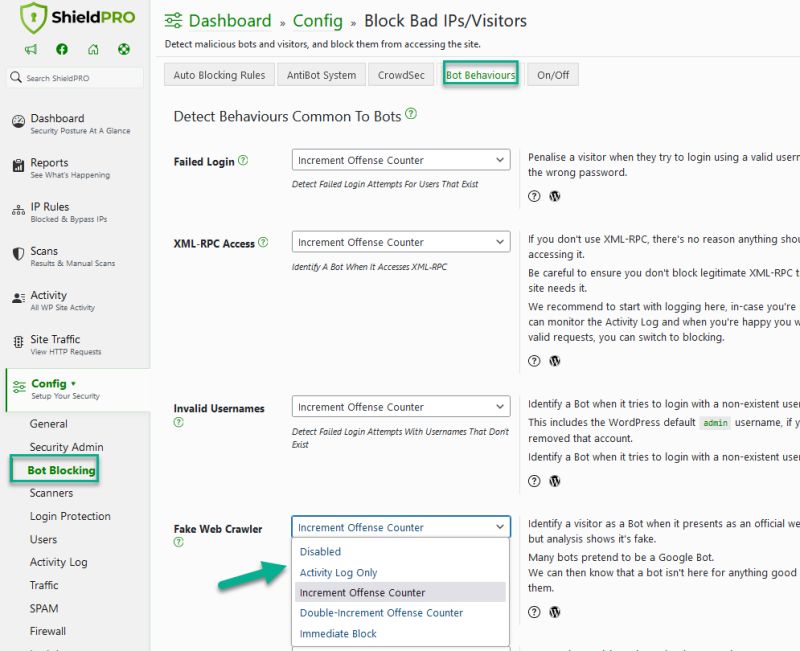Click the Site Traffic icon
Viewport: 800px width, 651px height.
(x=18, y=342)
